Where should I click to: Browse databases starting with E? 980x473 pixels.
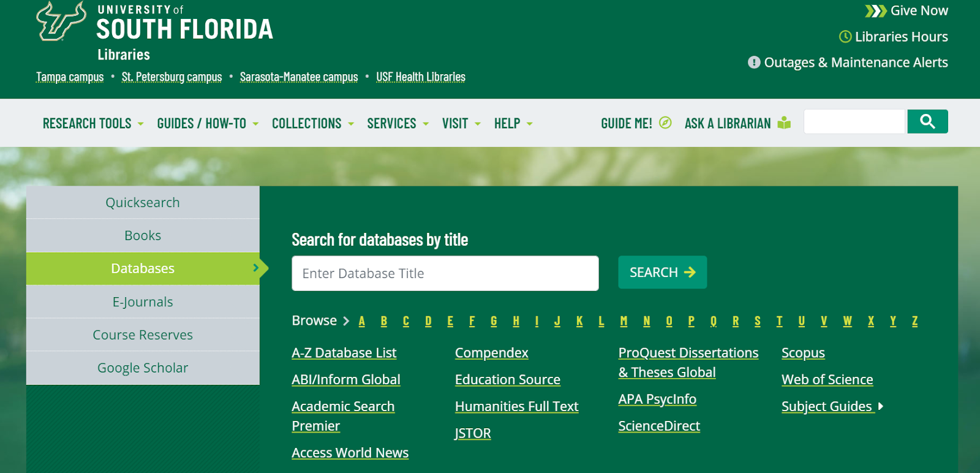[450, 321]
